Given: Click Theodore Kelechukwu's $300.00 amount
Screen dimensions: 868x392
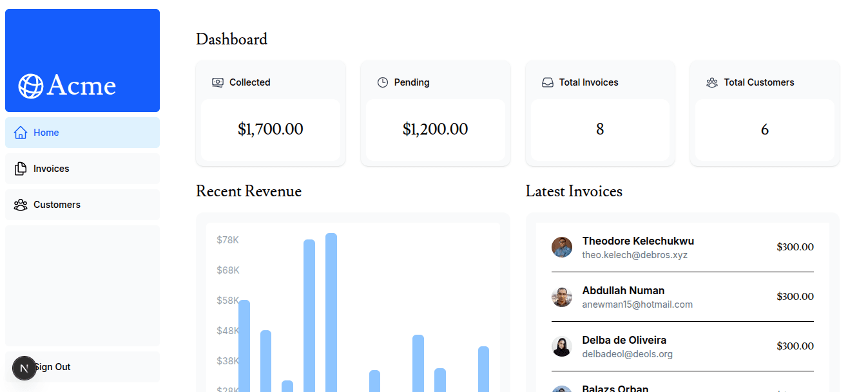Looking at the screenshot, I should point(795,247).
